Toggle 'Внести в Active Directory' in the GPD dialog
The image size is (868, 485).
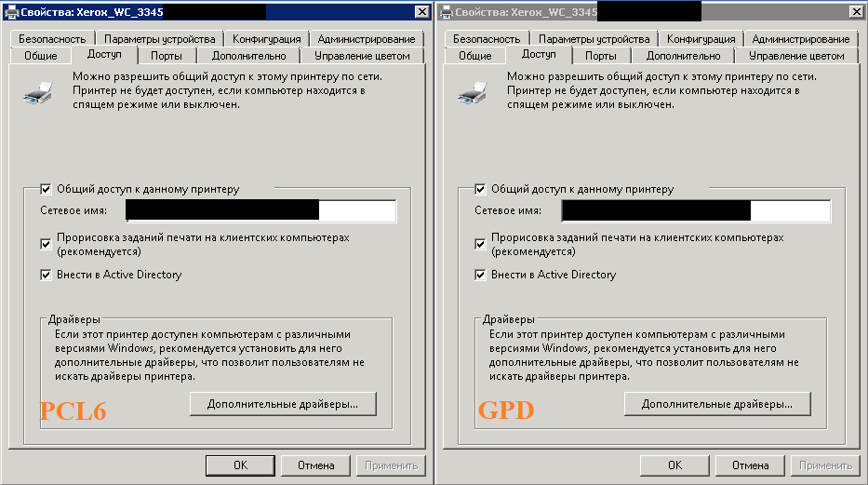point(480,276)
